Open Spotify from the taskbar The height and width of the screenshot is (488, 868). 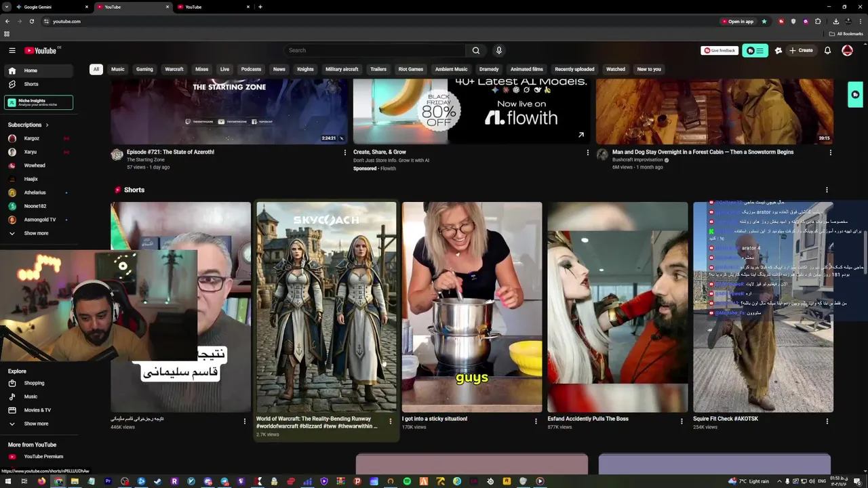tap(407, 481)
